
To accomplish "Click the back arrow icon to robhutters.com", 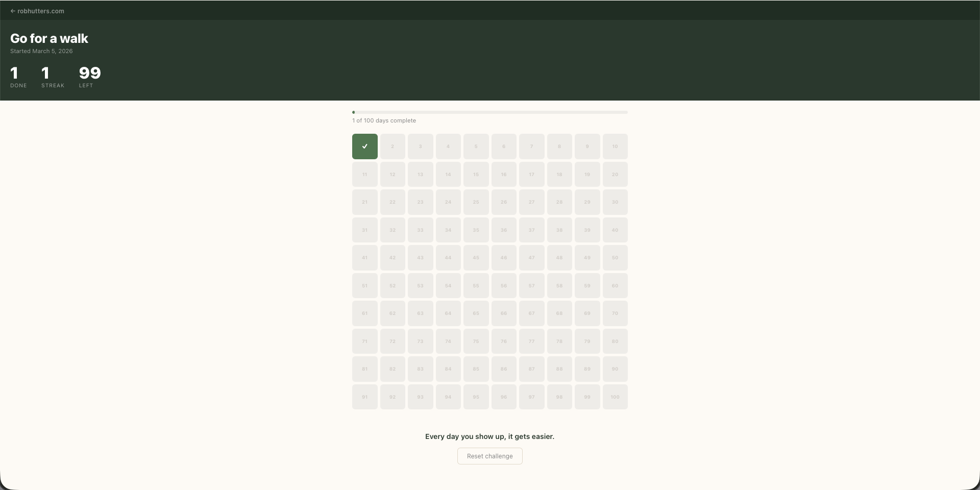I will [x=12, y=11].
